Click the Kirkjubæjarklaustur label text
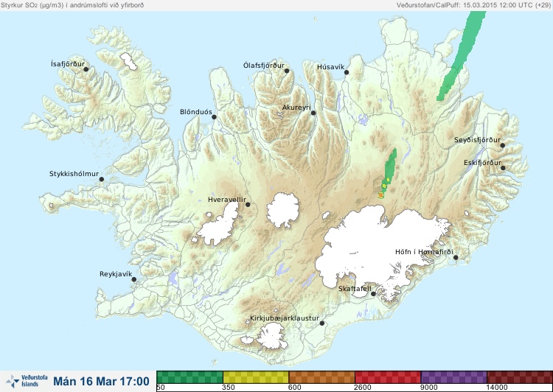The image size is (553, 392). (285, 318)
